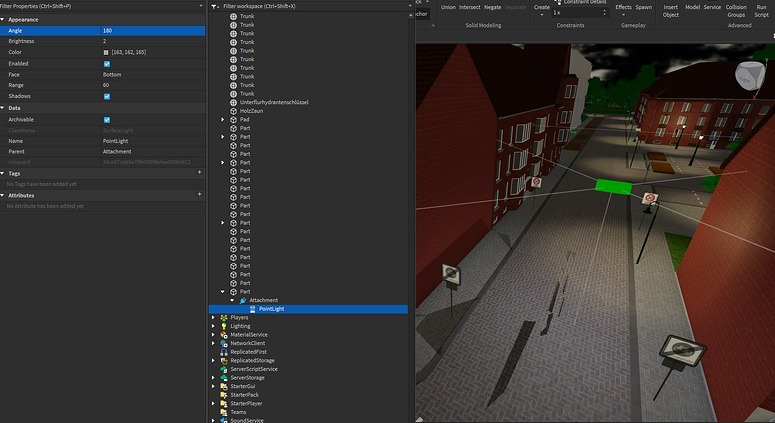775x423 pixels.
Task: Click the Service button in Advanced
Action: [x=712, y=7]
